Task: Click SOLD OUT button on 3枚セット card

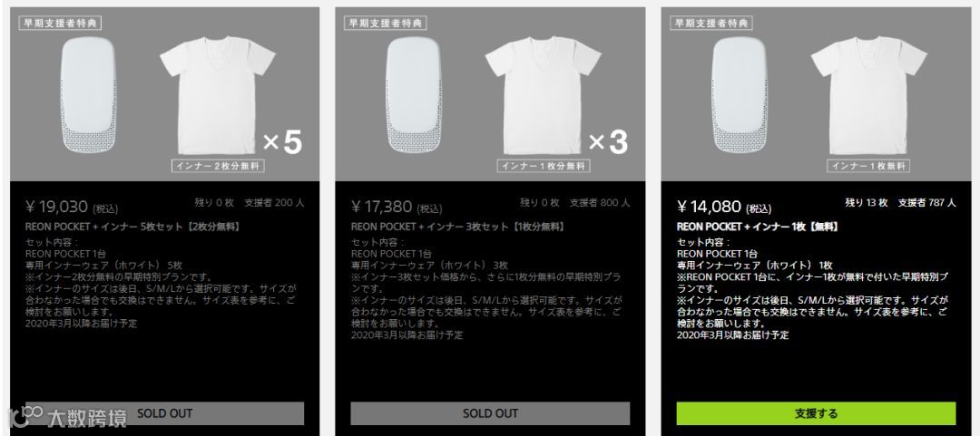Action: [x=490, y=413]
